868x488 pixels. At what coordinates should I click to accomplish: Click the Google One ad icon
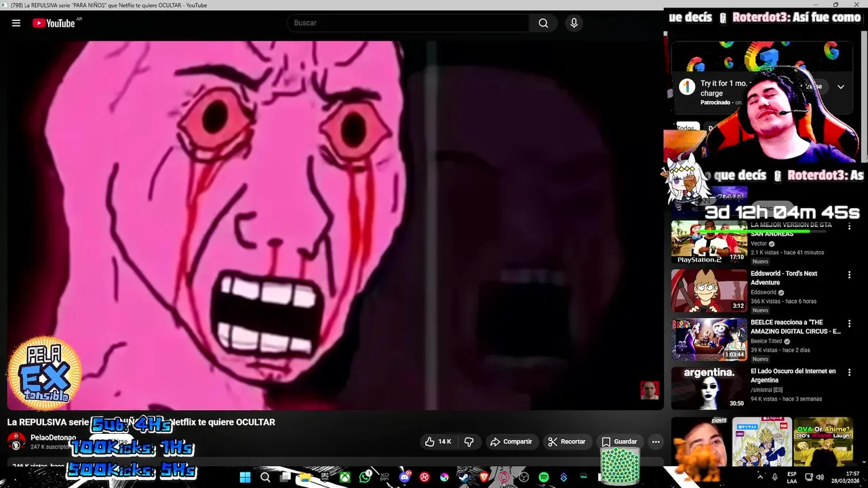(687, 87)
